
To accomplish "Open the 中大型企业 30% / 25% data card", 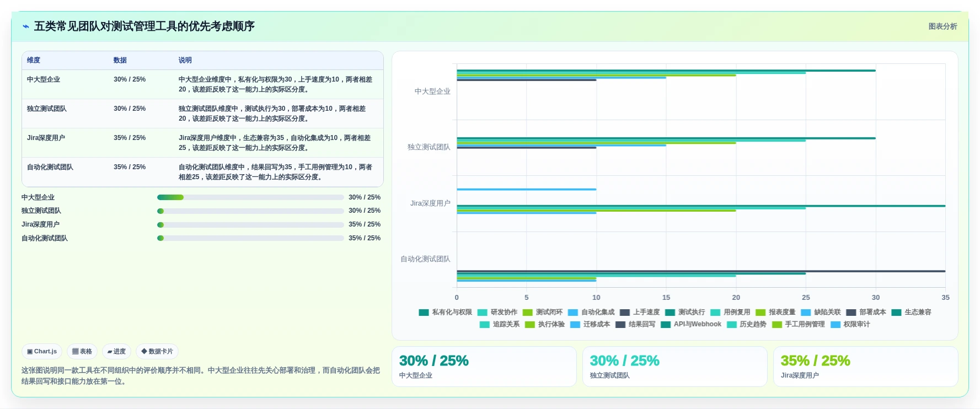I will [x=484, y=367].
